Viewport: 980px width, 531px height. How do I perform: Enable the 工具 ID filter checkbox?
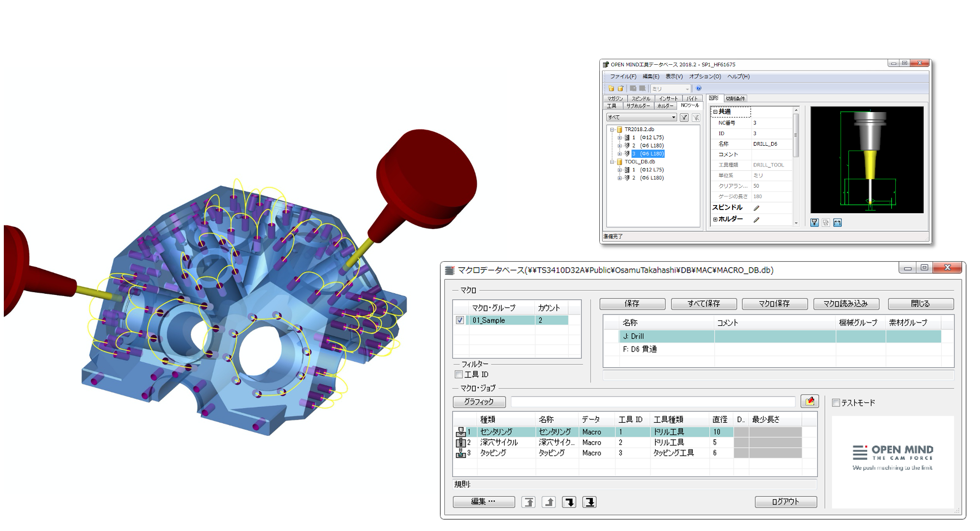tap(458, 374)
